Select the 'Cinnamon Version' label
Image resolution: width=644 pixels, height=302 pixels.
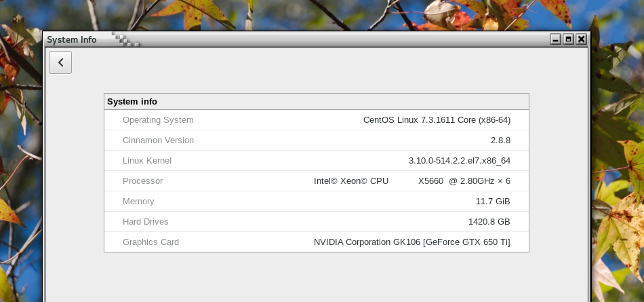coord(158,140)
